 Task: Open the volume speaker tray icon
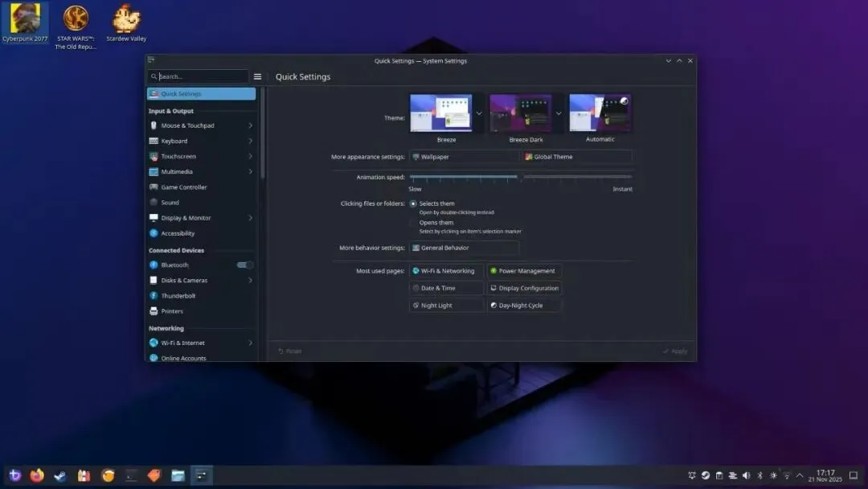tap(746, 475)
